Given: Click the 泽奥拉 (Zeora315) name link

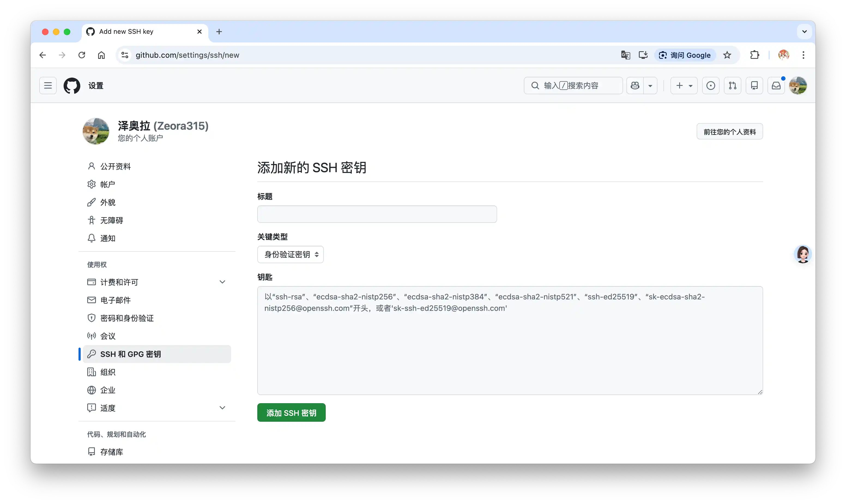Looking at the screenshot, I should coord(163,126).
